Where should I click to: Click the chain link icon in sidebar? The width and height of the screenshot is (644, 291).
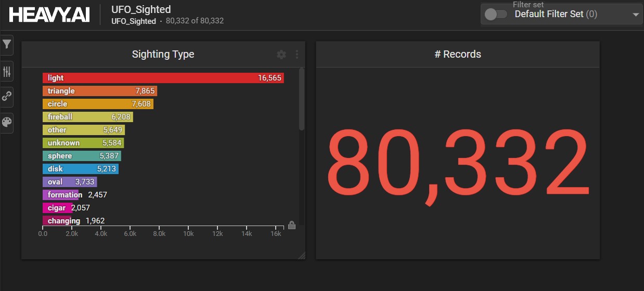7,97
